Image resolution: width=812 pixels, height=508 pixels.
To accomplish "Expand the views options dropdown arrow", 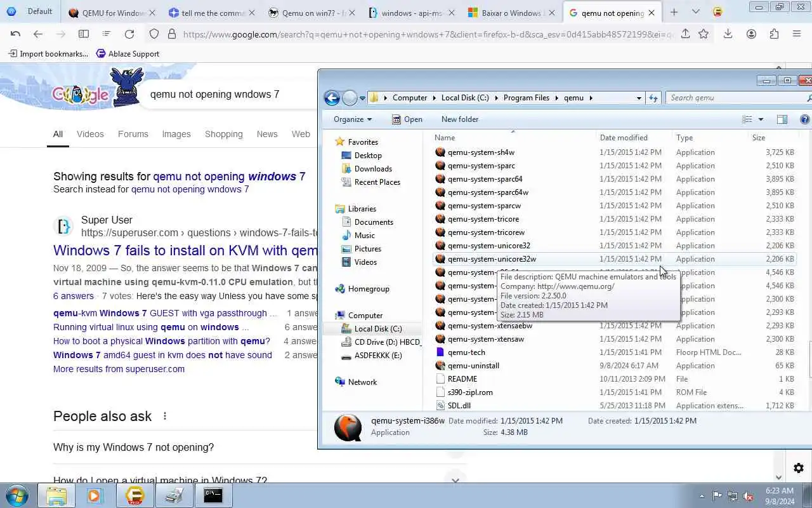I will tap(761, 119).
